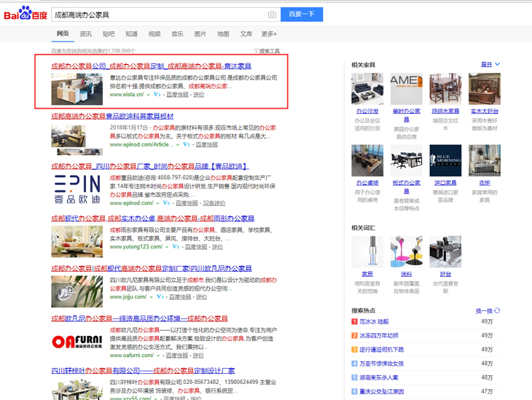This screenshot has height=400, width=532.
Task: Expand the arrow beside www.oafurni.com
Action: [x=157, y=356]
